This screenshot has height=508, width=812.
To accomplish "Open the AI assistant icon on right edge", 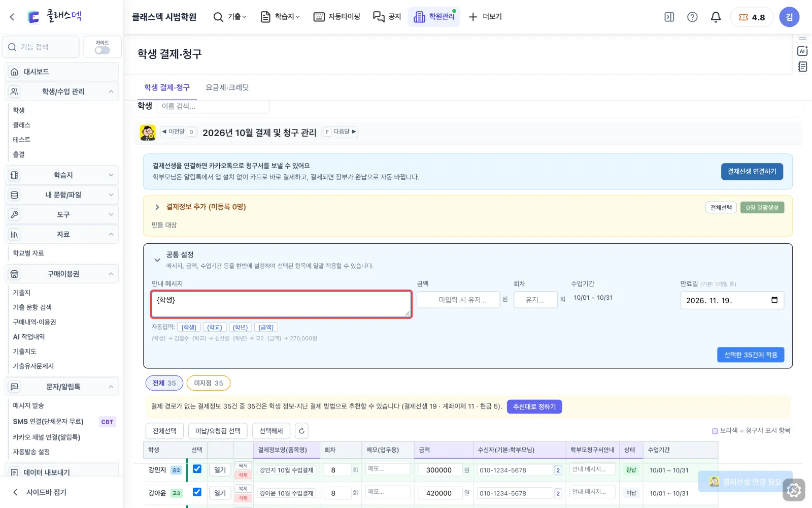I will pos(802,51).
